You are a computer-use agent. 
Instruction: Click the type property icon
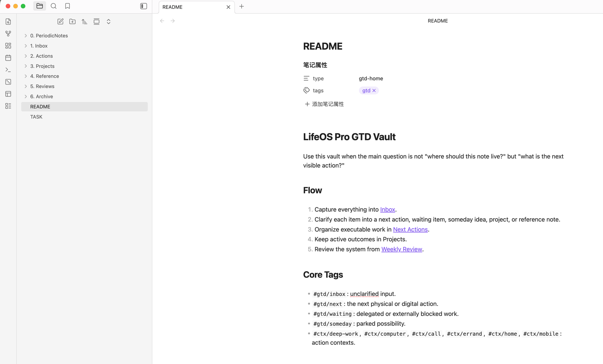pos(306,78)
